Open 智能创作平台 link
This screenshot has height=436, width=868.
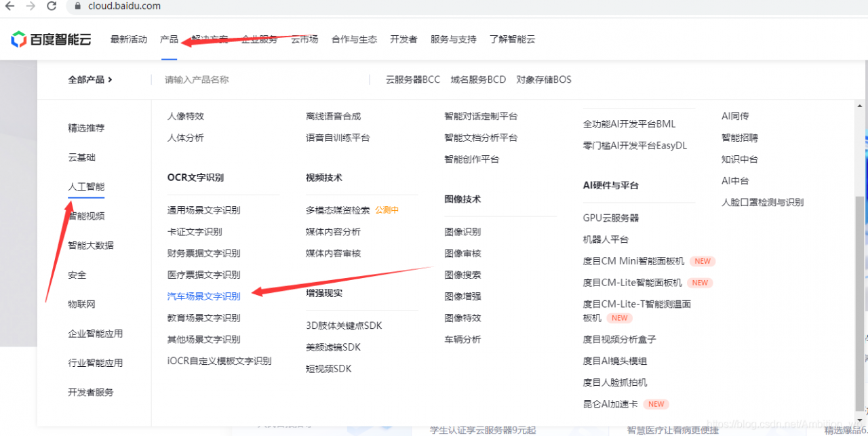pos(471,159)
